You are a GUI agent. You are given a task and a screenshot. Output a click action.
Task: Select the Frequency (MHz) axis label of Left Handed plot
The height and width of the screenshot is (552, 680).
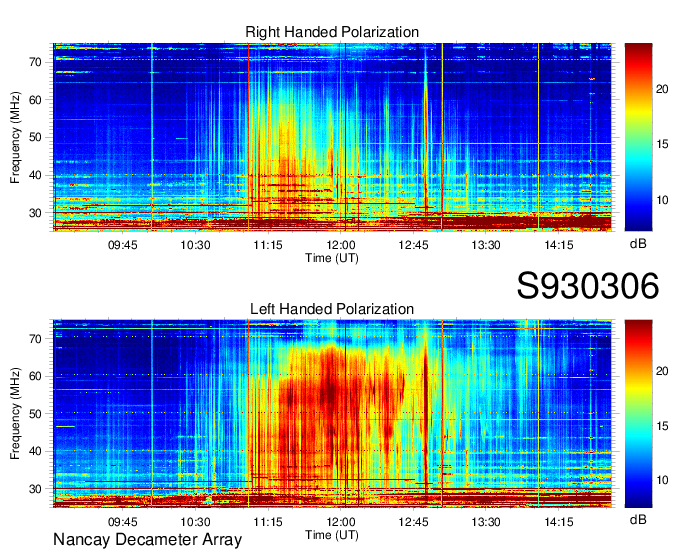(15, 414)
